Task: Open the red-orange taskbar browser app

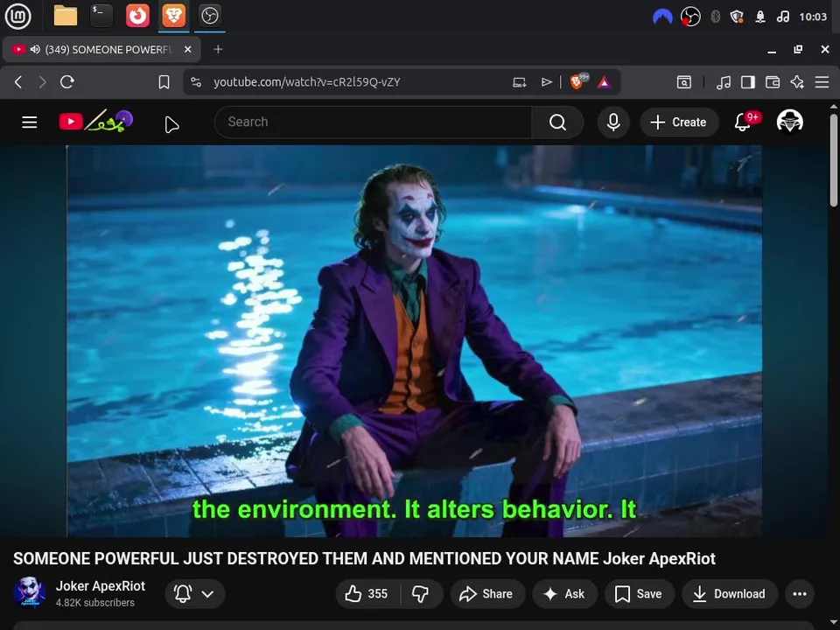Action: [x=137, y=16]
